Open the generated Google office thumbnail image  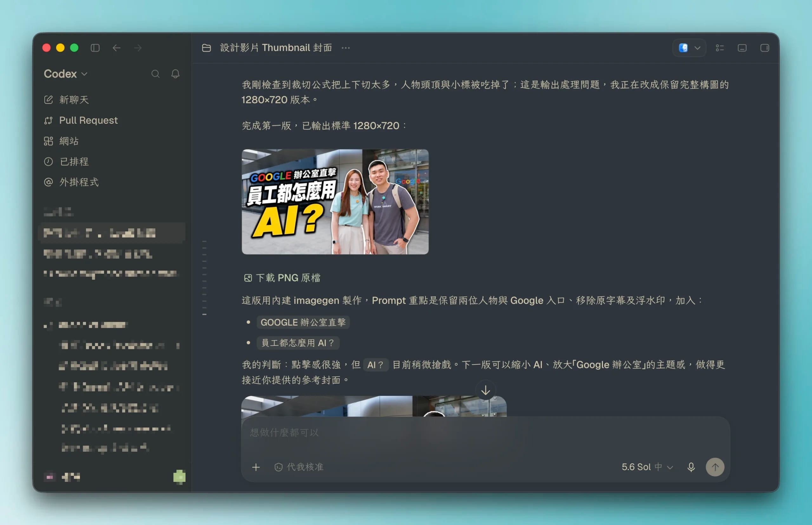click(x=335, y=201)
